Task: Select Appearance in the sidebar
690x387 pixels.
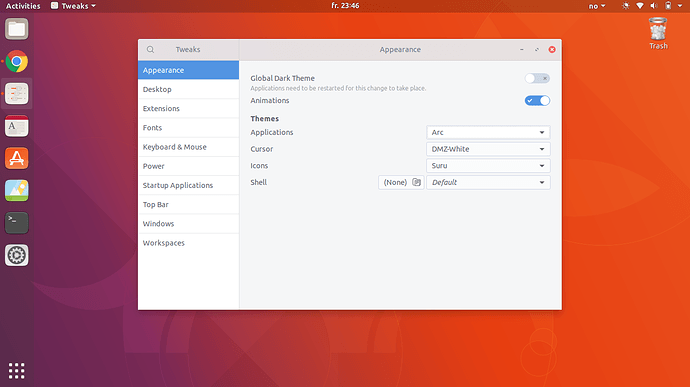Action: pyautogui.click(x=188, y=70)
